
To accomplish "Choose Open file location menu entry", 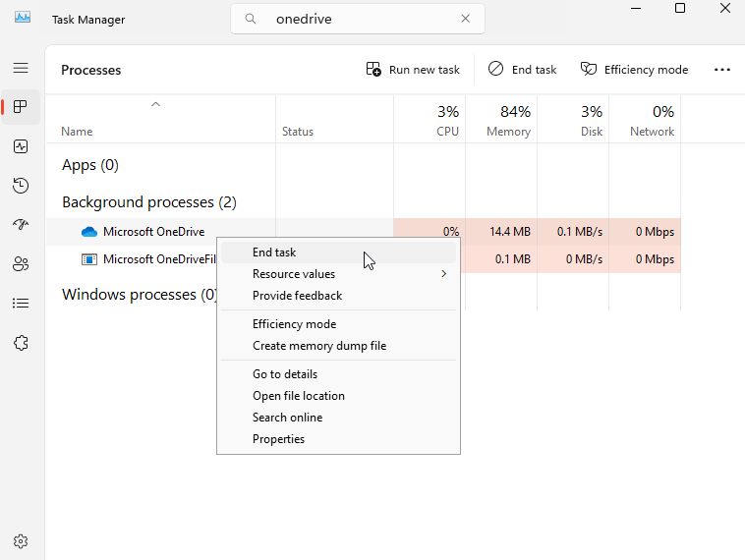I will point(298,396).
